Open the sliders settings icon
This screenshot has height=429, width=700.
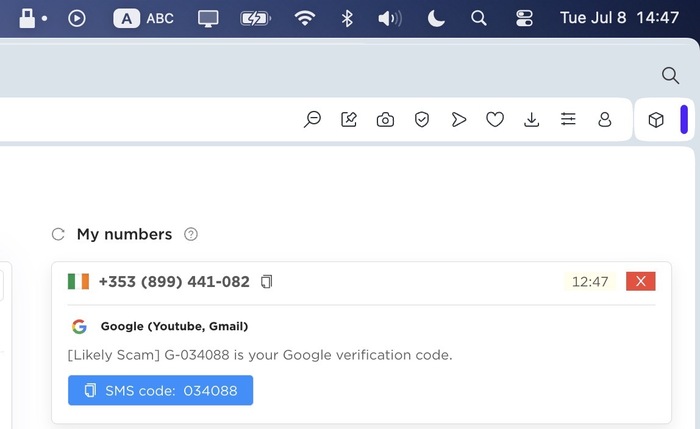pos(568,120)
